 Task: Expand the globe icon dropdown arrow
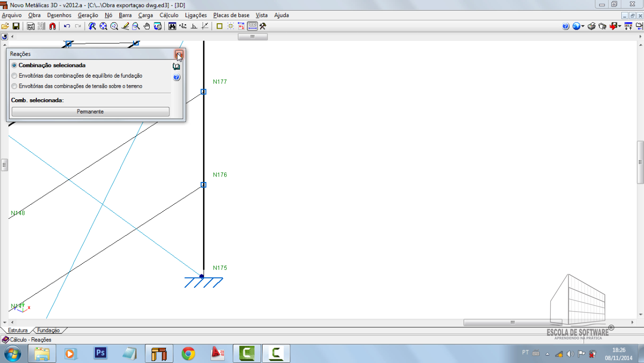(x=583, y=26)
